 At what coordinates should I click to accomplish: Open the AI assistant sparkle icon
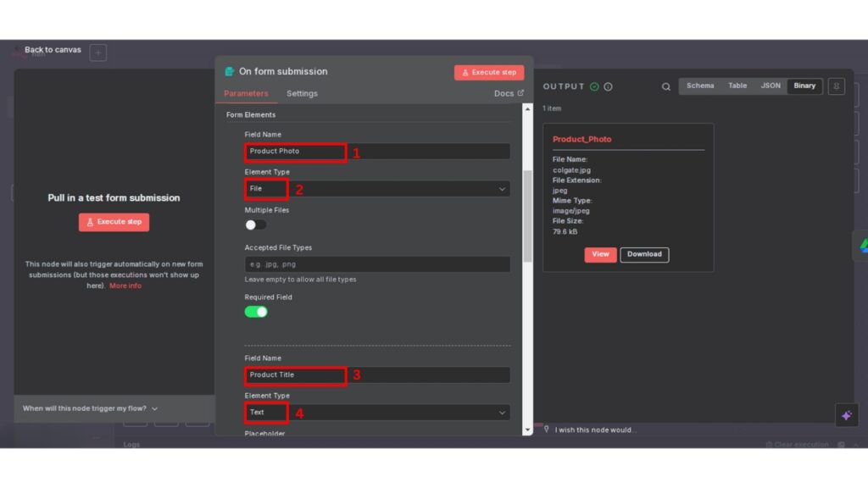pyautogui.click(x=846, y=415)
